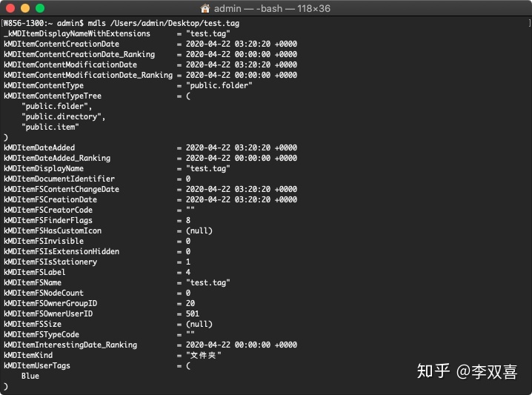Click the mdls command line text
This screenshot has width=532, height=395.
pyautogui.click(x=164, y=24)
